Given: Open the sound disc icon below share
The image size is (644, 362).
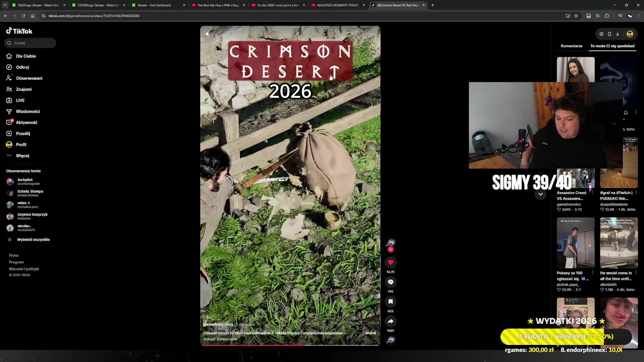Looking at the screenshot, I should pos(390,340).
